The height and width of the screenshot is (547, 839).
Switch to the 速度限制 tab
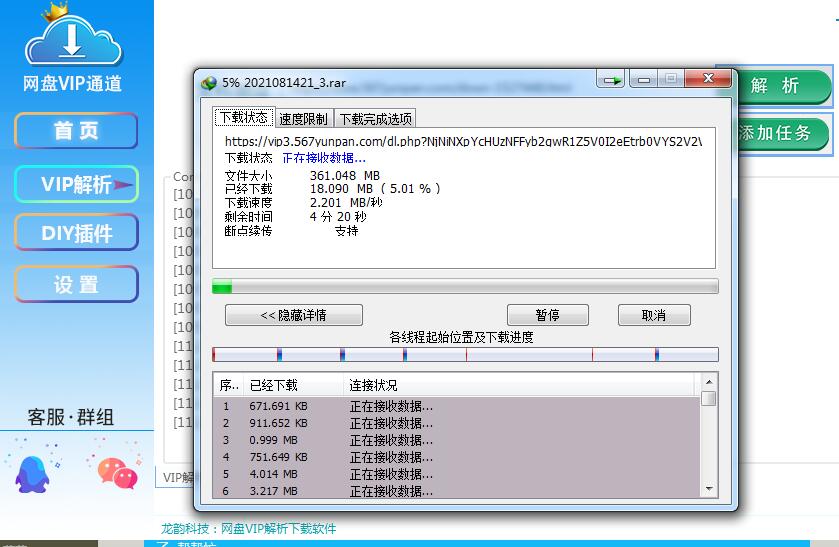pyautogui.click(x=304, y=119)
